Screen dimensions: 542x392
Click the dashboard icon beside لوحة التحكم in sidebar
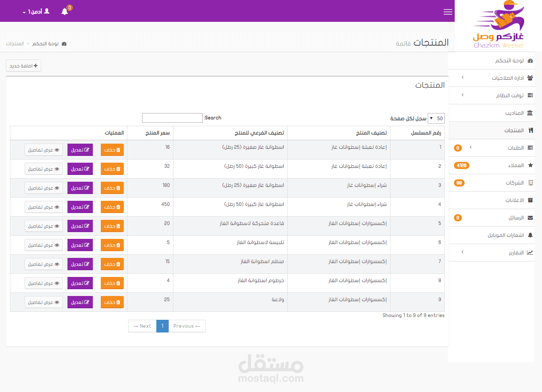coord(530,61)
